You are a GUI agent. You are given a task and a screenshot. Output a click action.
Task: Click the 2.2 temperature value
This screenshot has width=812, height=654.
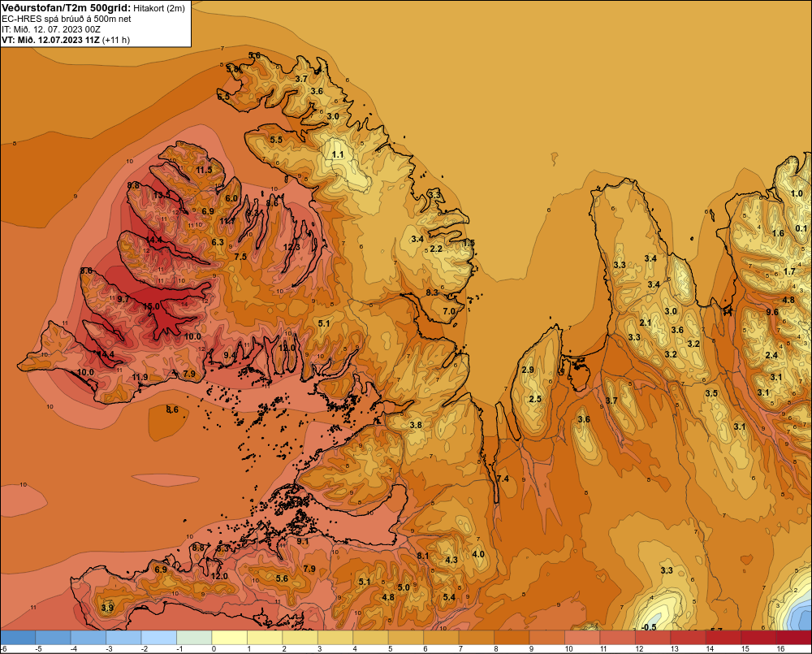[x=437, y=249]
